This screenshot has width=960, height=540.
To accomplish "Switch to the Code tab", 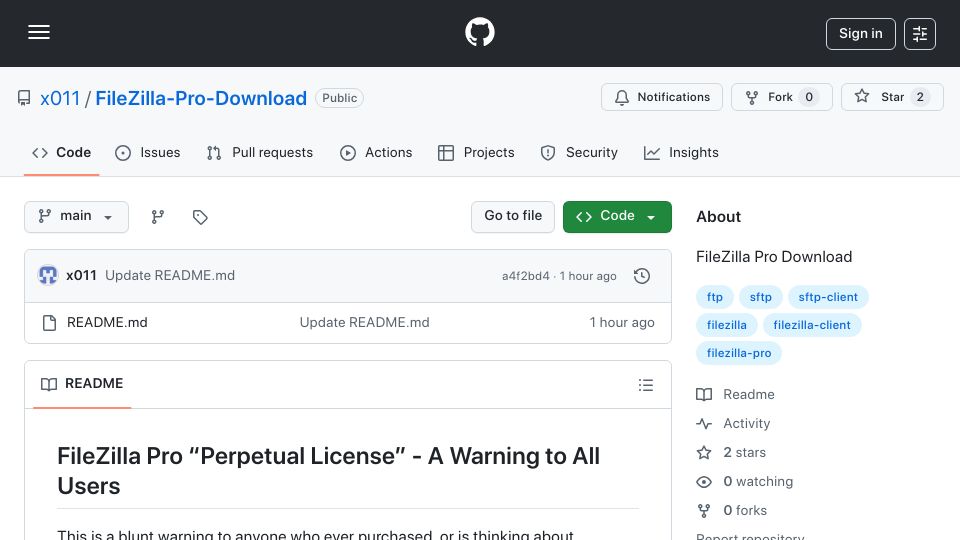I will click(x=61, y=152).
